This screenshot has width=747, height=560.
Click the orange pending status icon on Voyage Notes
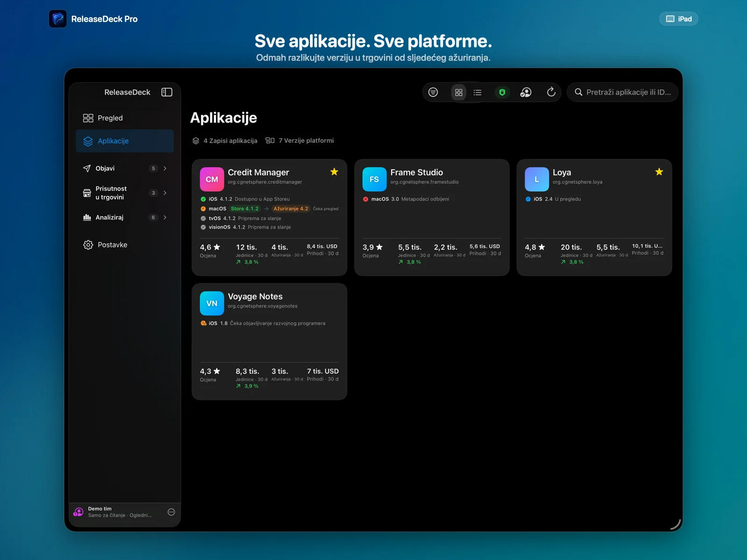pyautogui.click(x=204, y=323)
